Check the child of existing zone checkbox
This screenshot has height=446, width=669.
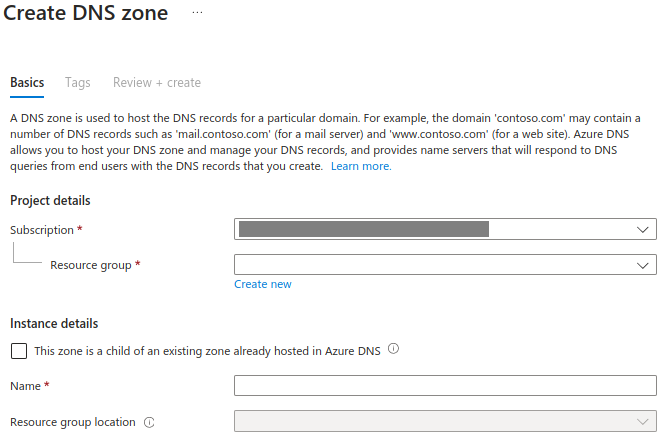click(19, 351)
